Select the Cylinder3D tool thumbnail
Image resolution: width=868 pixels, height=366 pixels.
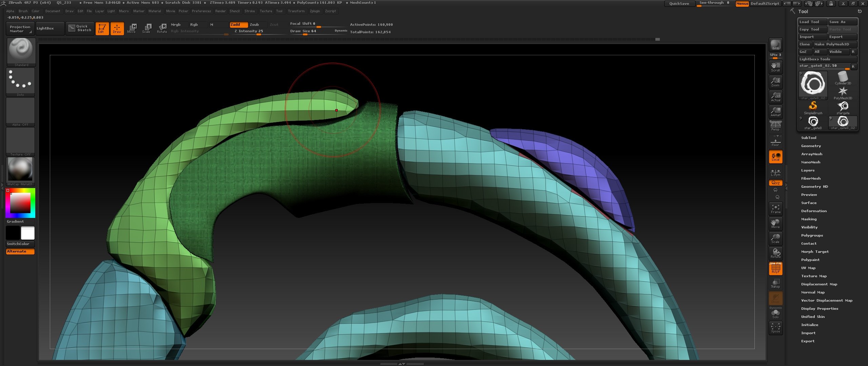[843, 78]
